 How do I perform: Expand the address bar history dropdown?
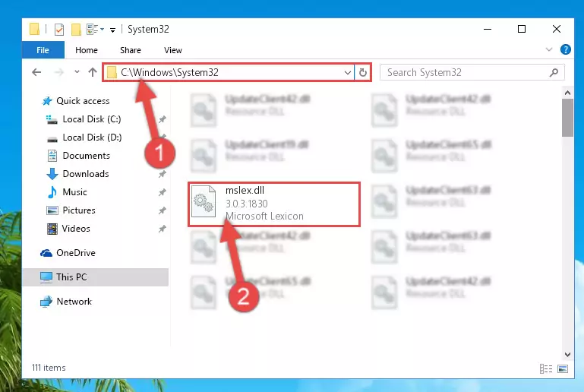tap(348, 73)
